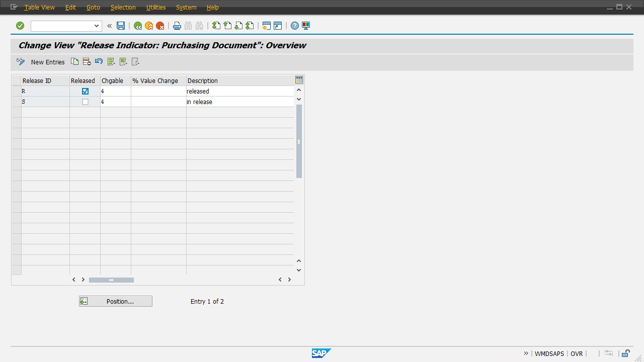Open the Help question mark icon
Image resolution: width=644 pixels, height=362 pixels.
tap(295, 26)
